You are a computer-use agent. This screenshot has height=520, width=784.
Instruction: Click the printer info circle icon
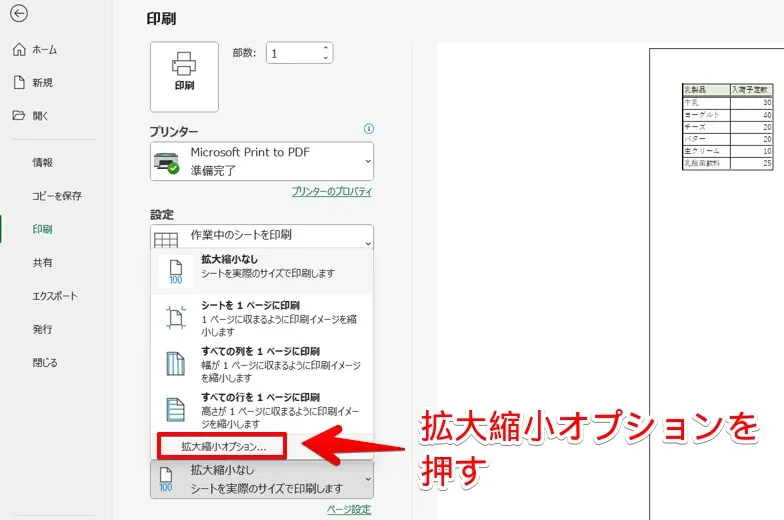(368, 129)
